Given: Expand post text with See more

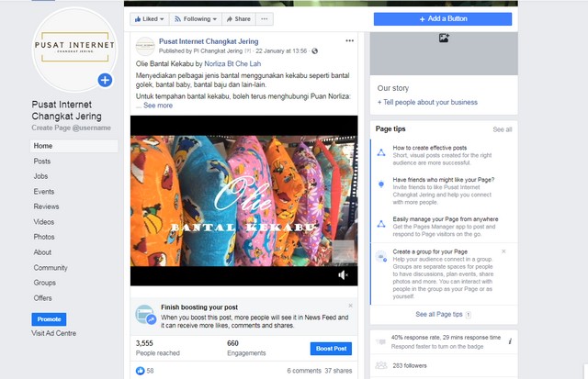Looking at the screenshot, I should coord(158,106).
